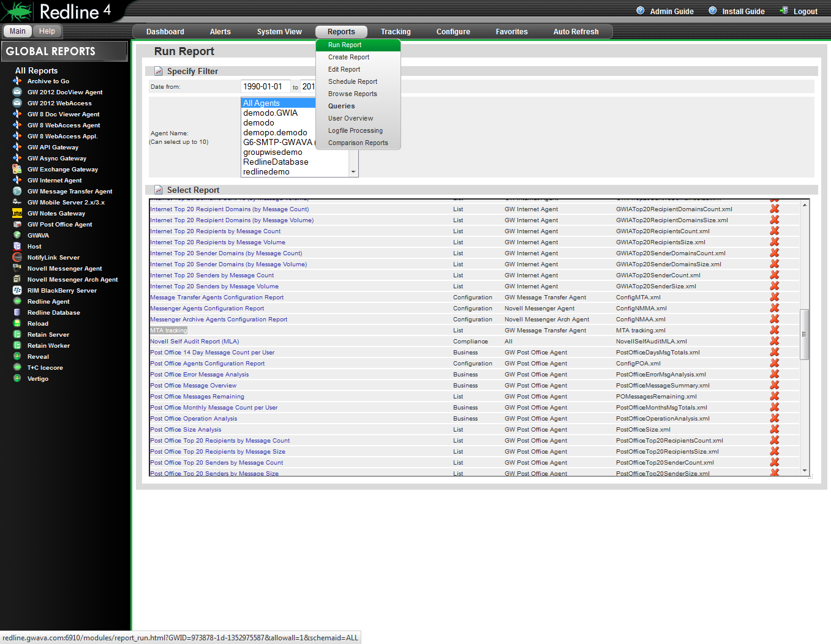The height and width of the screenshot is (644, 831).
Task: Go to the Dashboard tab
Action: pyautogui.click(x=165, y=32)
